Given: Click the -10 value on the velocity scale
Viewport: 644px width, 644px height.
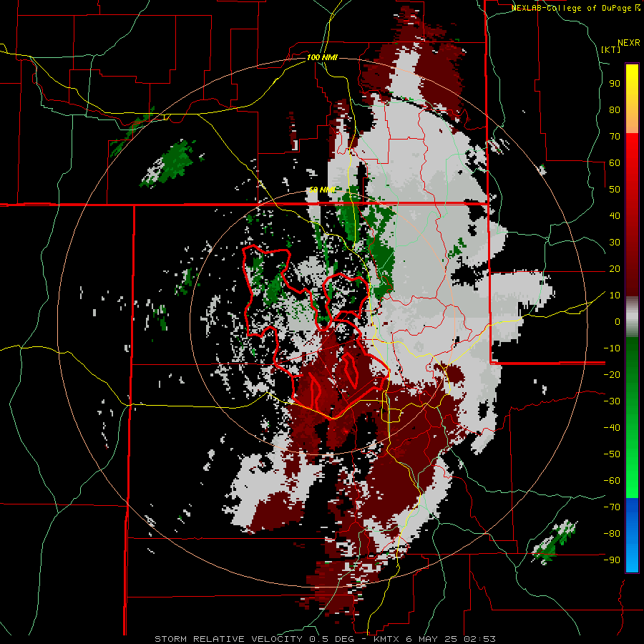Looking at the screenshot, I should click(x=612, y=348).
